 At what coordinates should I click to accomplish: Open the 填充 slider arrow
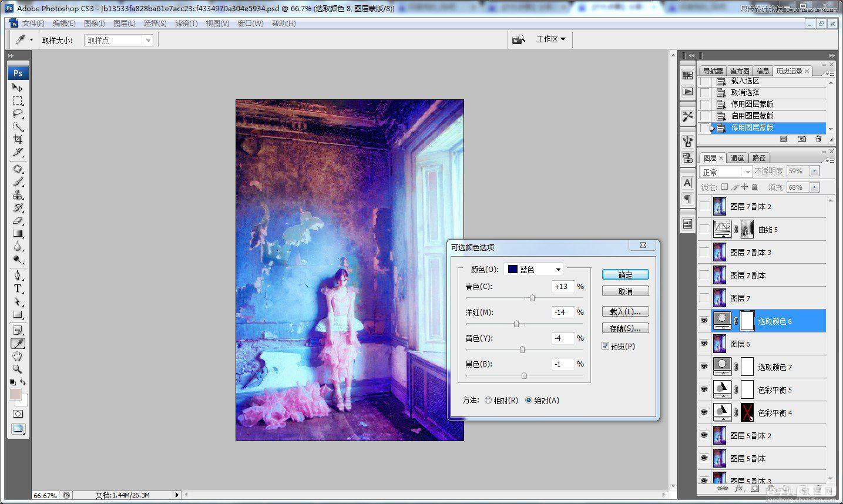(814, 187)
